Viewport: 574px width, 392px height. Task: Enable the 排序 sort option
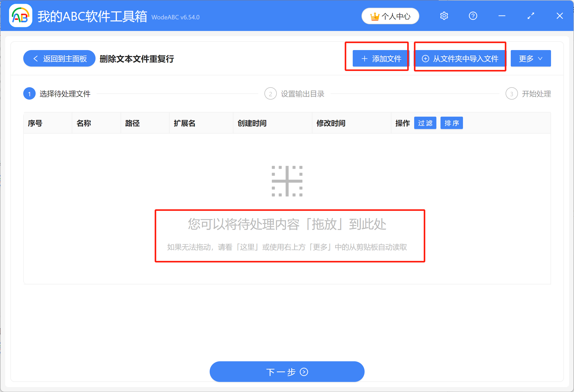(451, 123)
